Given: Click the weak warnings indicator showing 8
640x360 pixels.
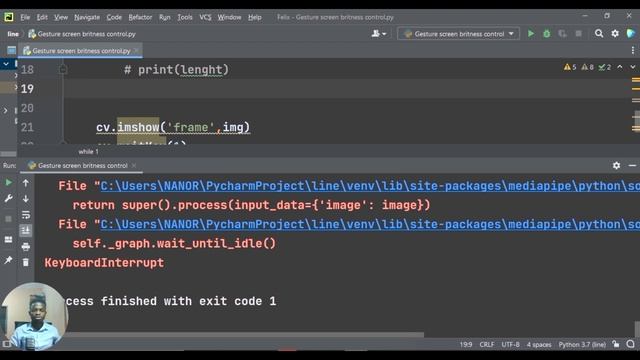Looking at the screenshot, I should [587, 67].
